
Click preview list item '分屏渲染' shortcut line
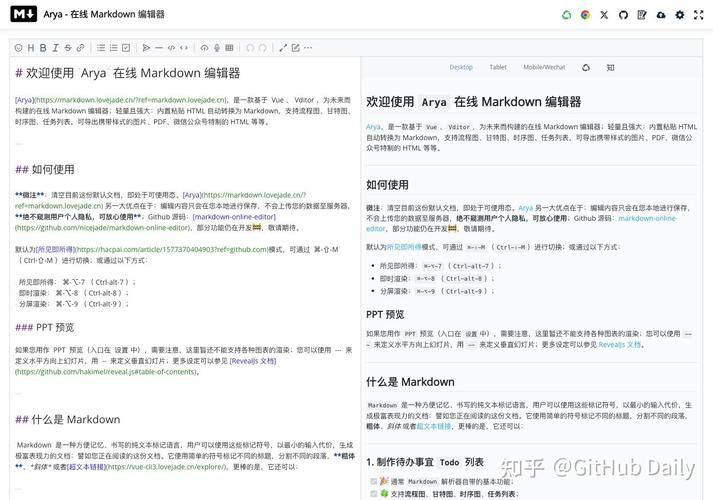[x=437, y=291]
